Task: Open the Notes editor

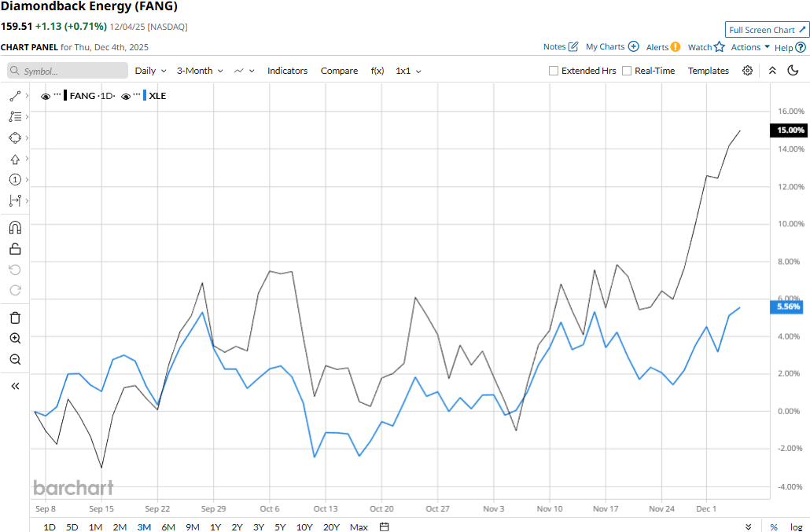Action: click(x=561, y=46)
